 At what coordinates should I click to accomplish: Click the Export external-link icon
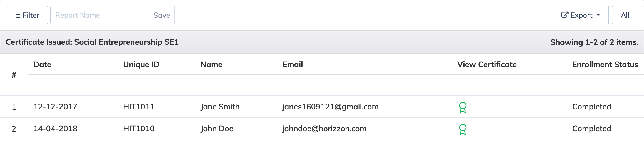[565, 15]
